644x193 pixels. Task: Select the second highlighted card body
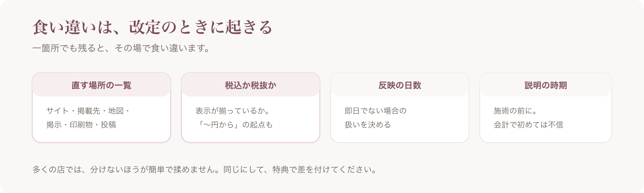(250, 119)
